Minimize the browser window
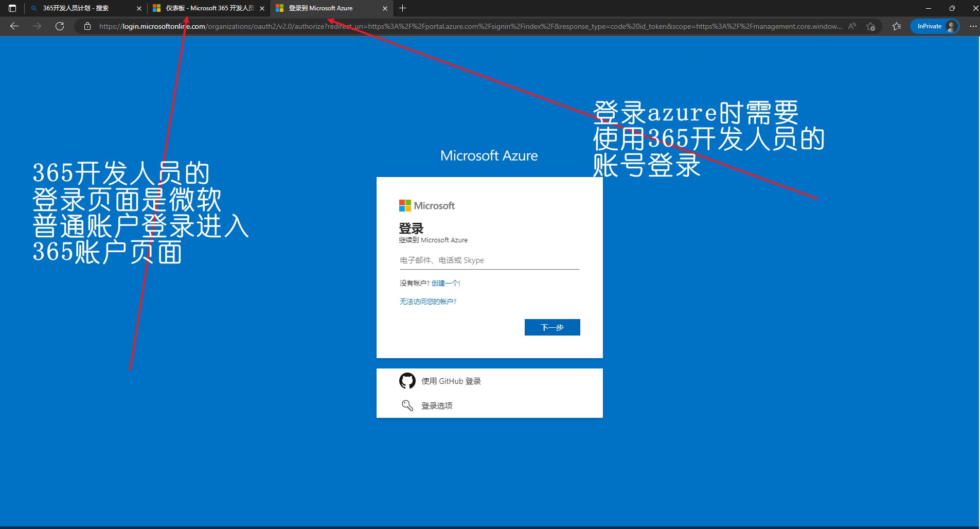This screenshot has width=980, height=529. click(x=929, y=8)
